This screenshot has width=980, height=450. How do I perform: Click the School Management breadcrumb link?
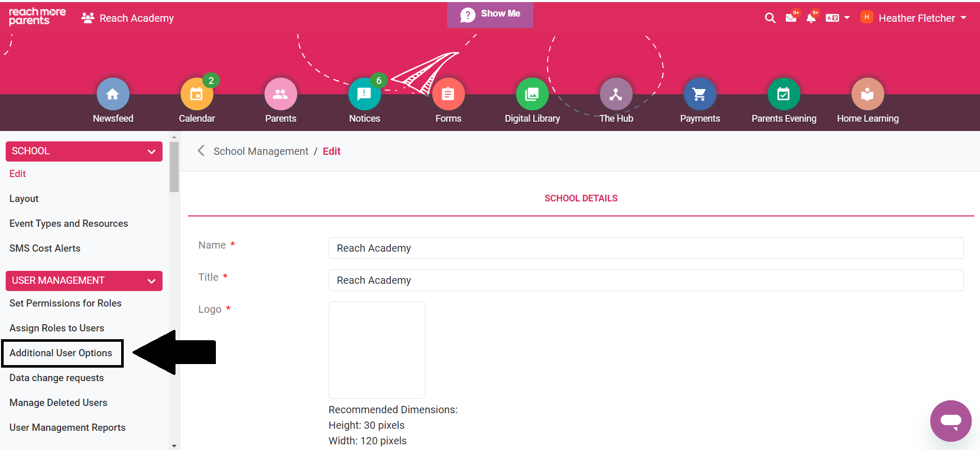click(x=260, y=151)
